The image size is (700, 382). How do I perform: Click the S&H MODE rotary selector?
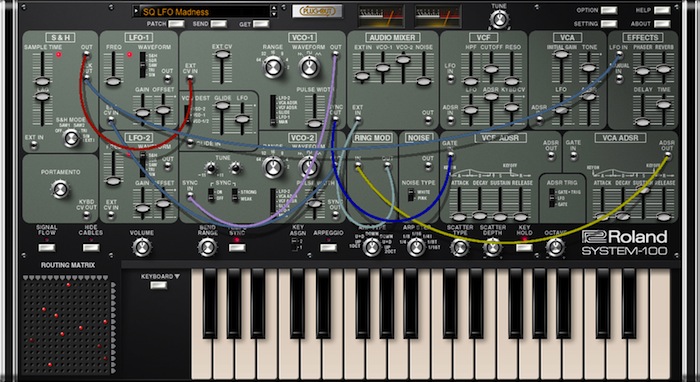pyautogui.click(x=71, y=138)
